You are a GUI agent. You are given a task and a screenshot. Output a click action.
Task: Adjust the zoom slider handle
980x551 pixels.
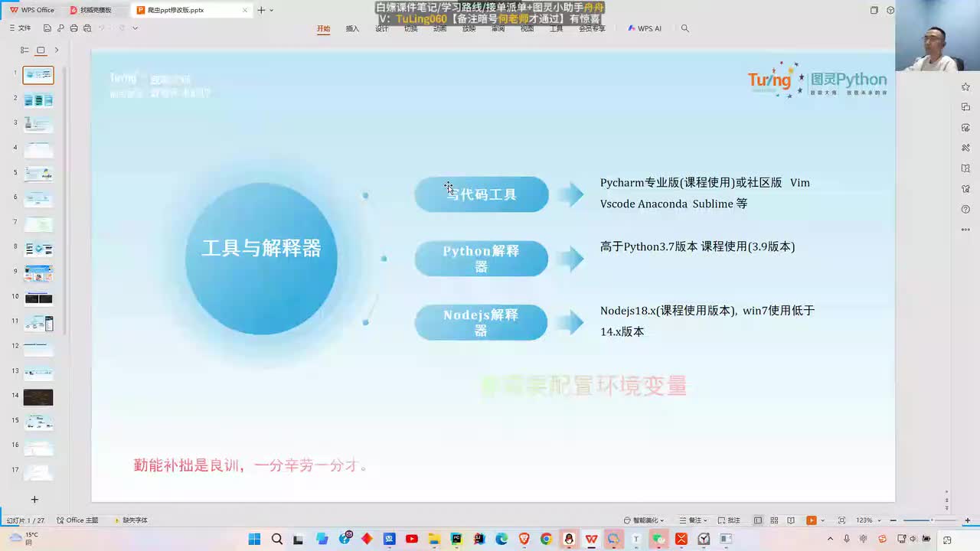932,520
